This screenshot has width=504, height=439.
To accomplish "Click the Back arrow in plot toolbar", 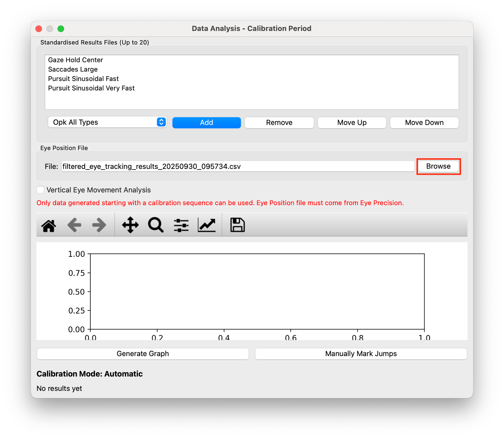I will 74,225.
